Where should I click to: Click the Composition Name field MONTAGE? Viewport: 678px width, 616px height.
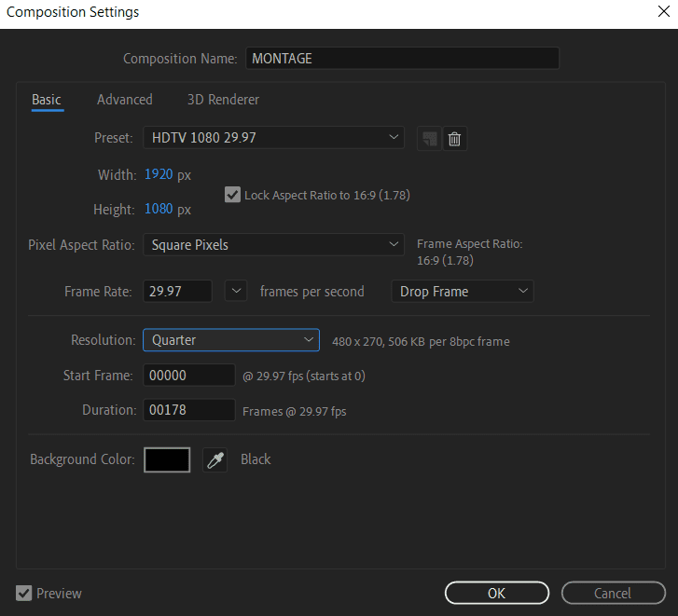pos(403,59)
